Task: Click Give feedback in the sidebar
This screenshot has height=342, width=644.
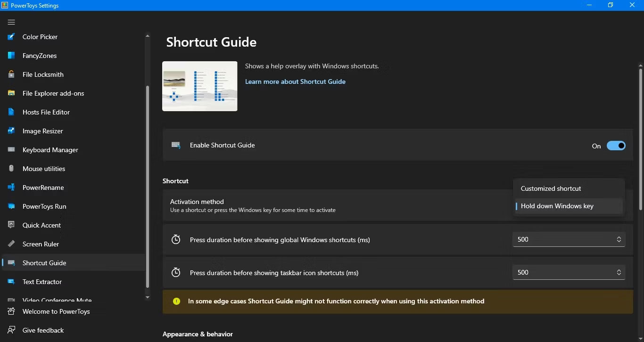Action: coord(43,330)
